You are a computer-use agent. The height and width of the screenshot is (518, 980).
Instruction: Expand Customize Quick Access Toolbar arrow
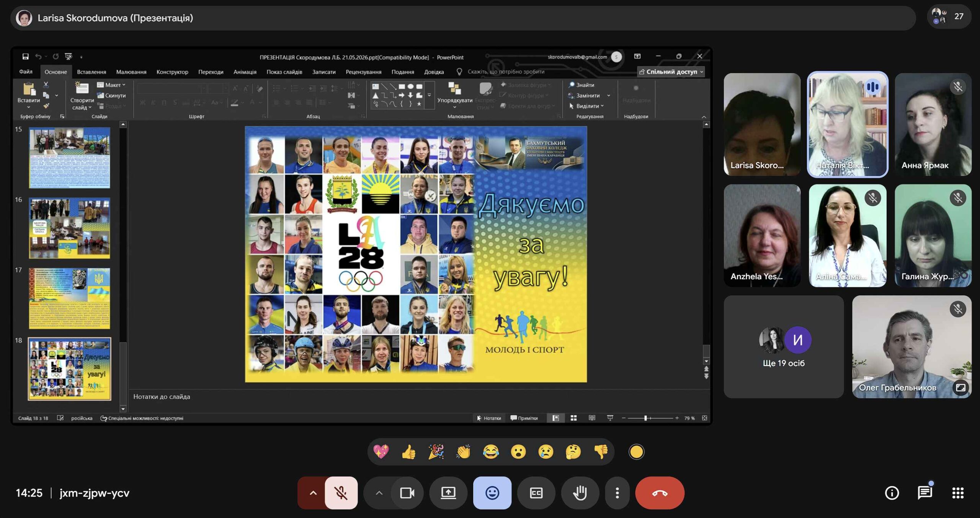(x=81, y=57)
